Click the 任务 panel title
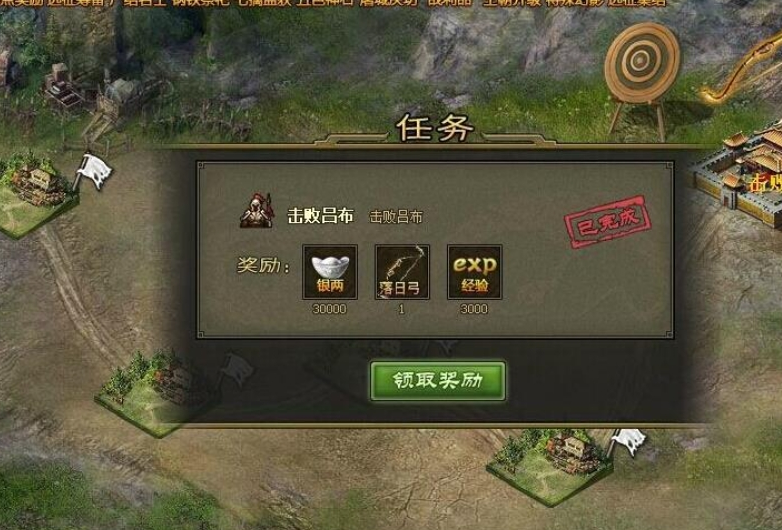The image size is (782, 530). (434, 128)
